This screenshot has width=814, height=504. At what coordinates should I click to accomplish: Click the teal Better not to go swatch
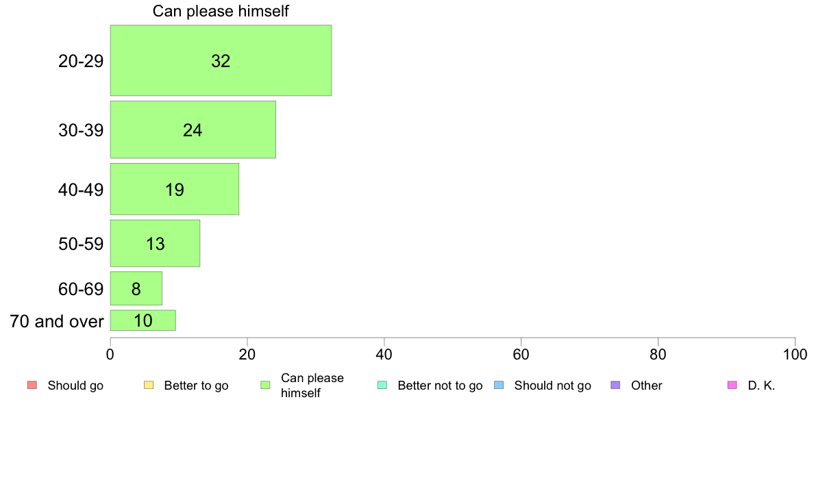click(x=382, y=385)
